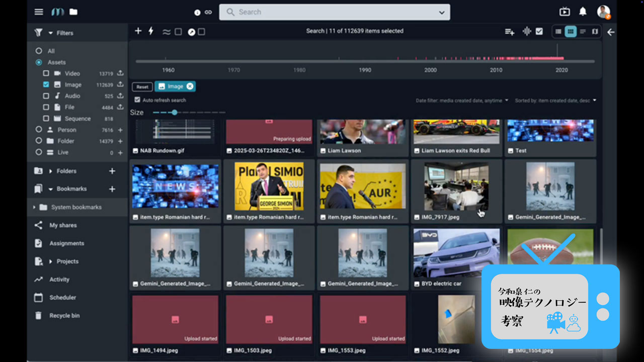Viewport: 644px width, 362px height.
Task: Switch to list view
Action: [x=558, y=31]
